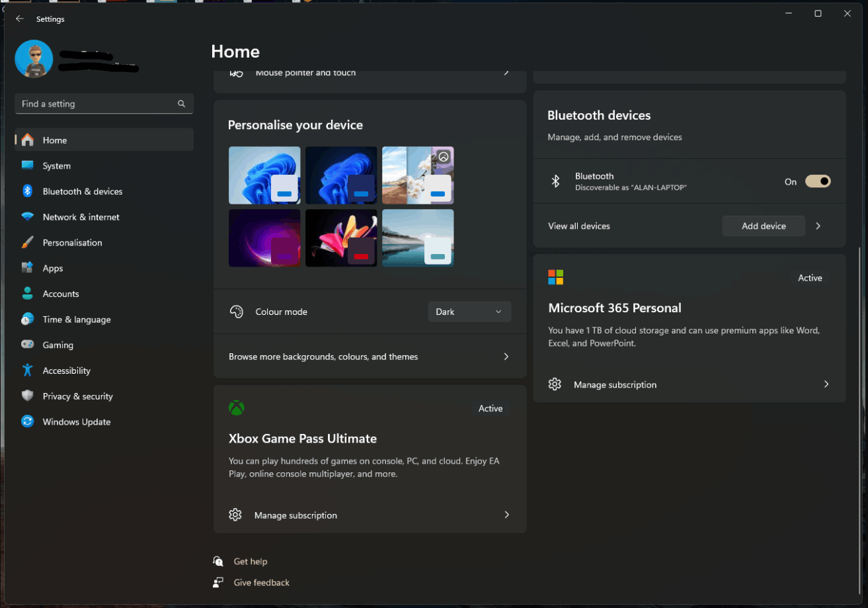Click the gear icon under Microsoft 365 Personal
The image size is (868, 608).
555,384
